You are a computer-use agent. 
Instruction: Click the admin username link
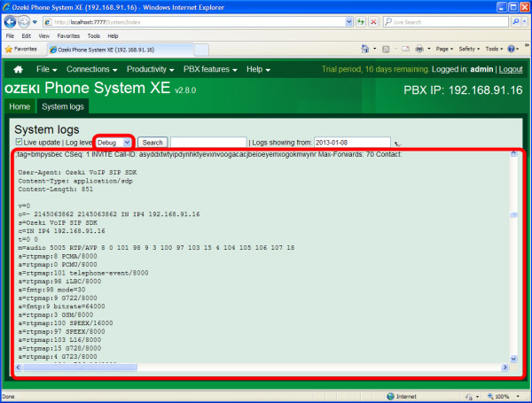(x=481, y=69)
